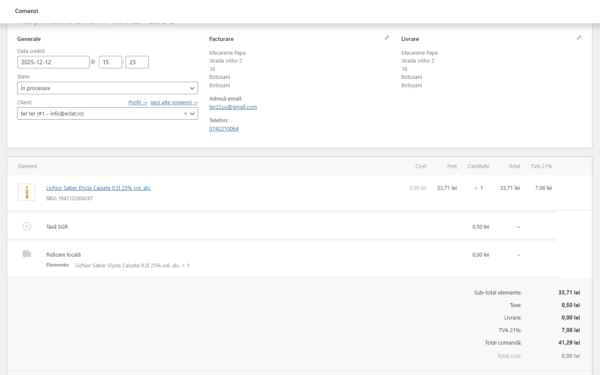Open the customer Profil link
Viewport: 600px width, 375px height.
click(137, 103)
